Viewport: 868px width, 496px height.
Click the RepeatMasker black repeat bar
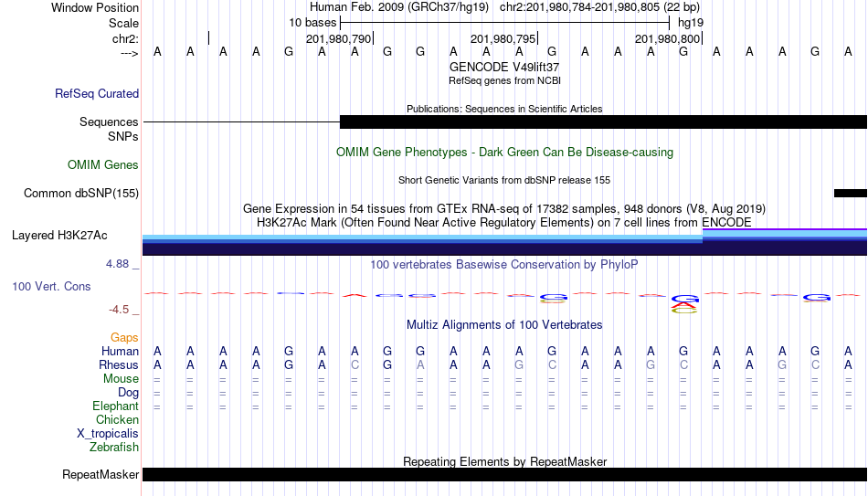(505, 474)
